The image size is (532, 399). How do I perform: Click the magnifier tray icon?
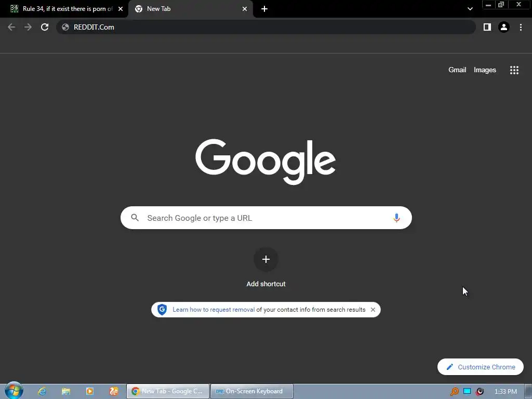click(454, 392)
